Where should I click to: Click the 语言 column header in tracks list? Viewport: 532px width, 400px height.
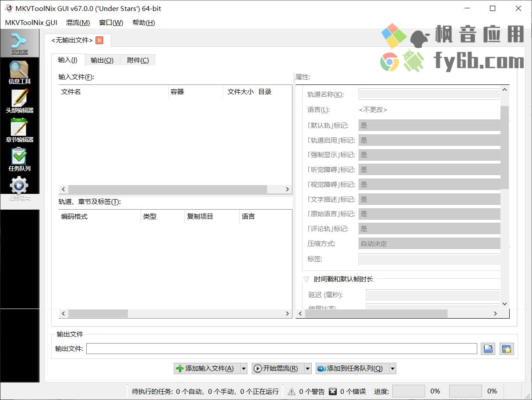[x=265, y=217]
